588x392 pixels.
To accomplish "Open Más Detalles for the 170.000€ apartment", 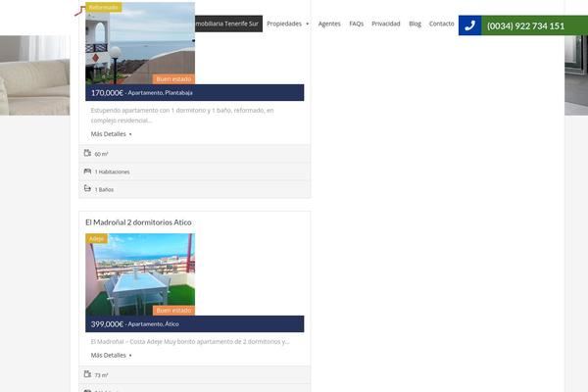I will 111,134.
